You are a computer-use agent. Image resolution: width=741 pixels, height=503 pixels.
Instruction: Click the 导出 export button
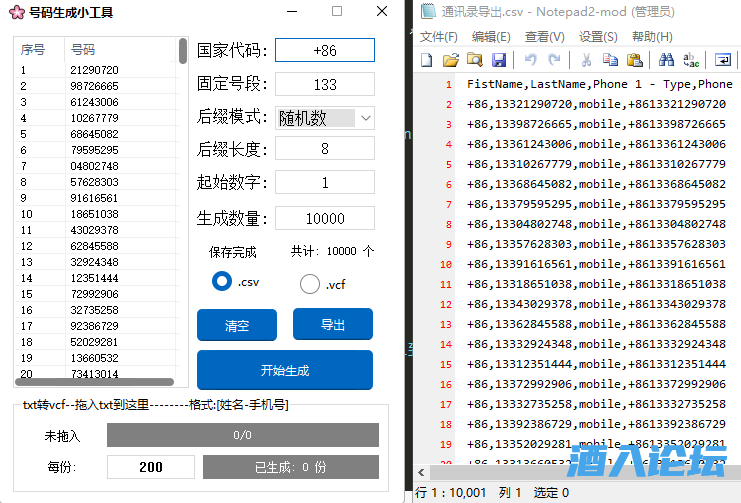(x=332, y=325)
